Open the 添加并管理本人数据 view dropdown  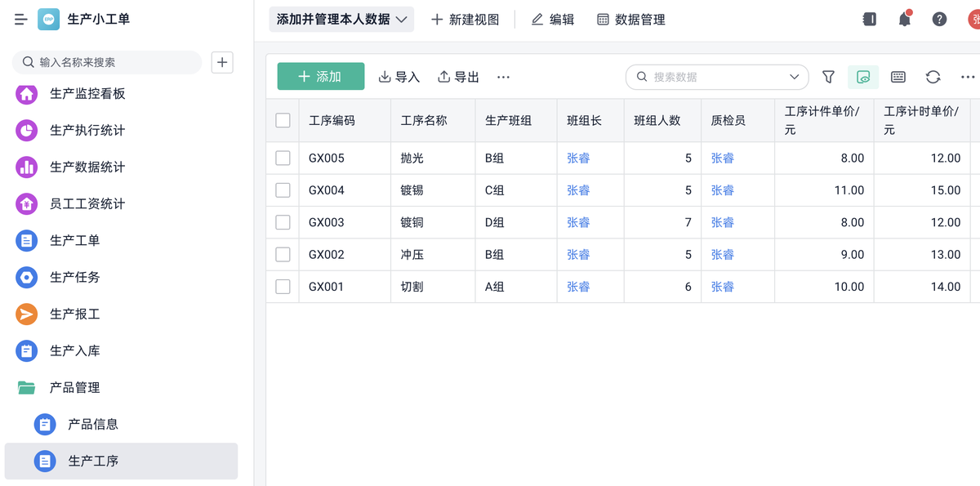click(341, 20)
